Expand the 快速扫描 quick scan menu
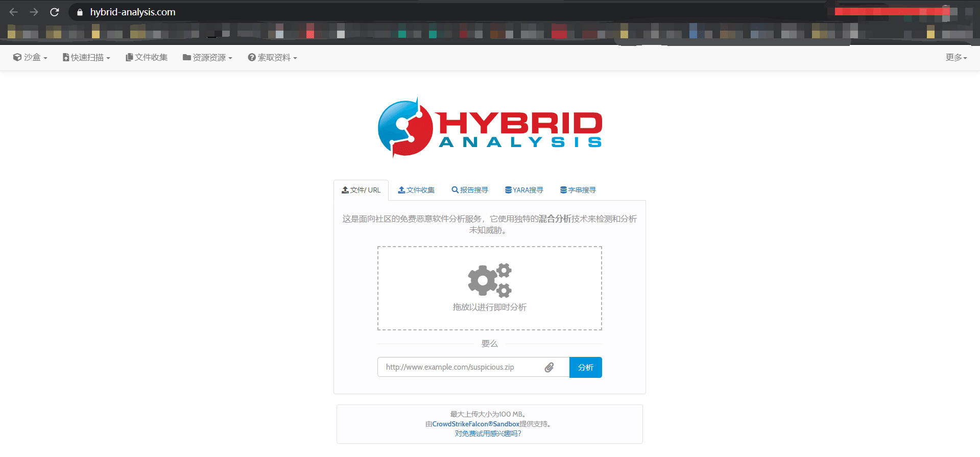 point(86,58)
